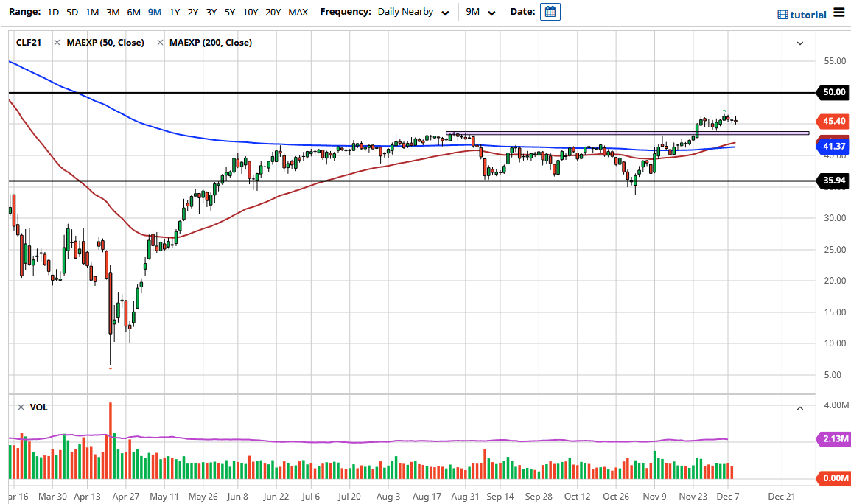Enable the 1D range view
This screenshot has width=851, height=504.
[x=52, y=12]
